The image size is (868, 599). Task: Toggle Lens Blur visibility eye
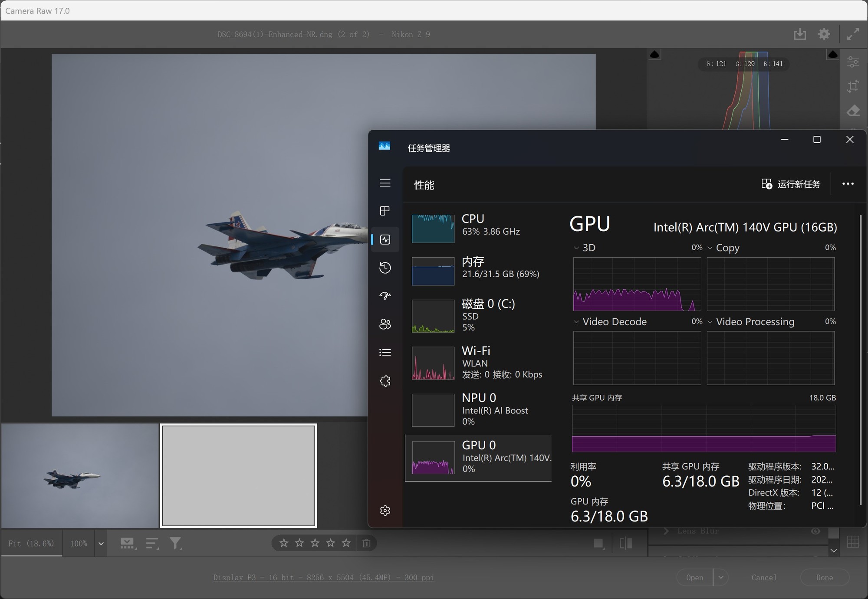(x=815, y=531)
